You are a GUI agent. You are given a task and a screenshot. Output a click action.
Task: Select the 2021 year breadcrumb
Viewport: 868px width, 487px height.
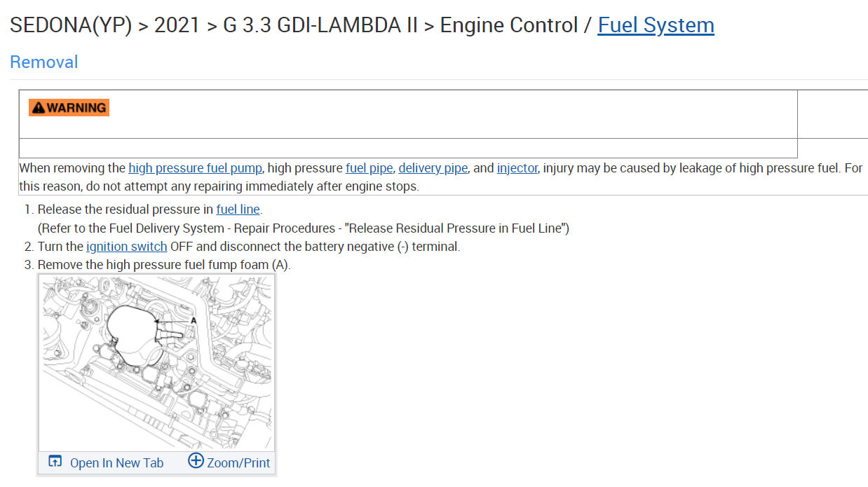coord(177,25)
